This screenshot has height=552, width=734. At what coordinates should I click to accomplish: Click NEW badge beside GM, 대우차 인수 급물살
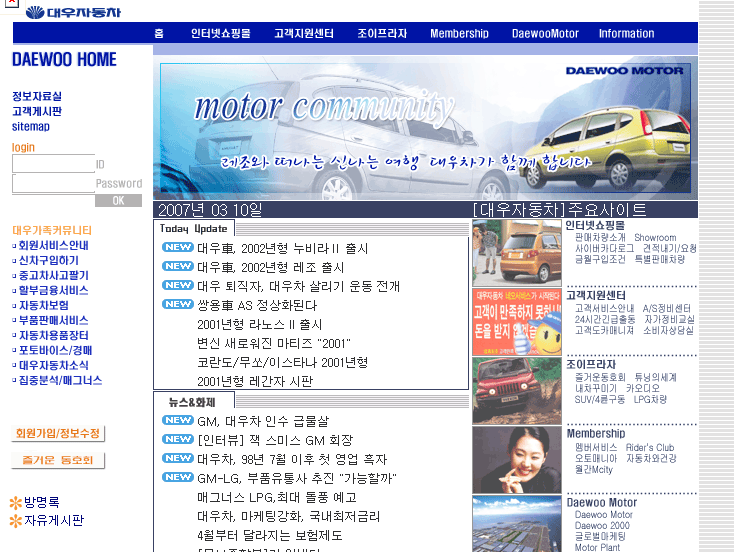click(x=178, y=420)
